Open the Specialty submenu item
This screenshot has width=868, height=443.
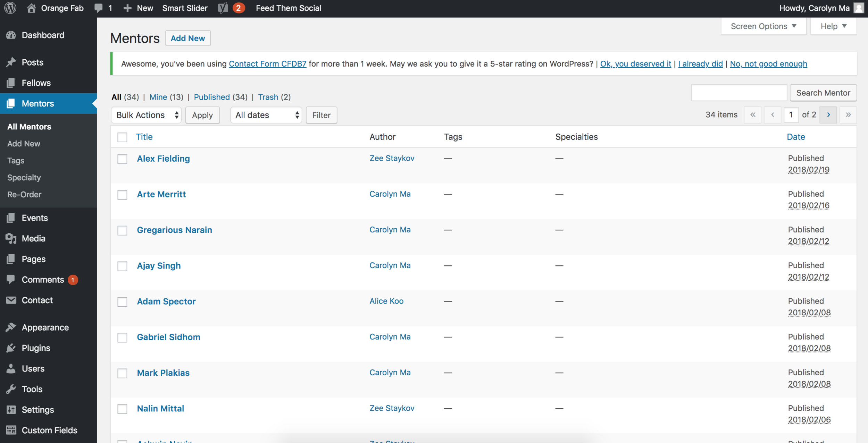(24, 178)
